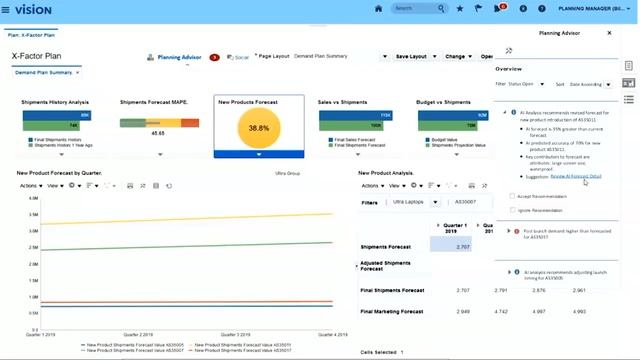Click table view icon in Forecast by Quarter toolbar

point(156,186)
